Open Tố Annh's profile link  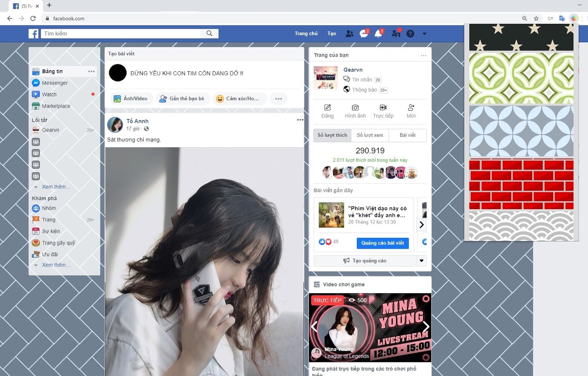[x=138, y=121]
